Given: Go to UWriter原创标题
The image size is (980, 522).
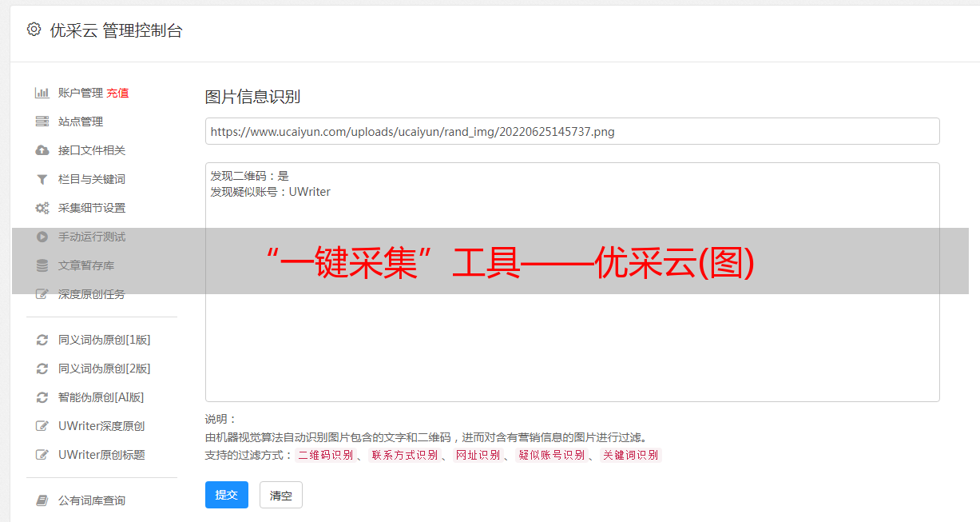Looking at the screenshot, I should click(x=101, y=455).
